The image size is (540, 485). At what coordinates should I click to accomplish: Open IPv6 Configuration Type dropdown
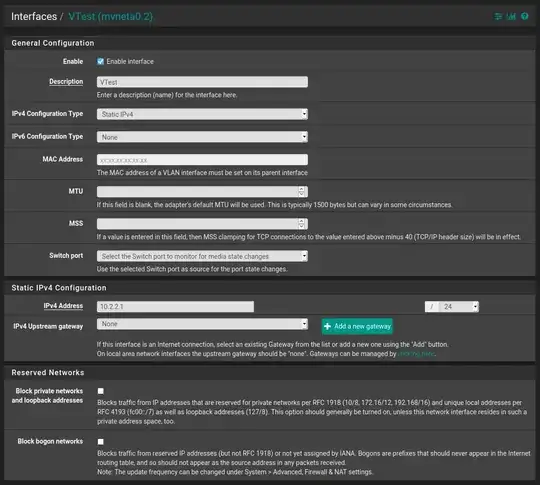point(202,137)
